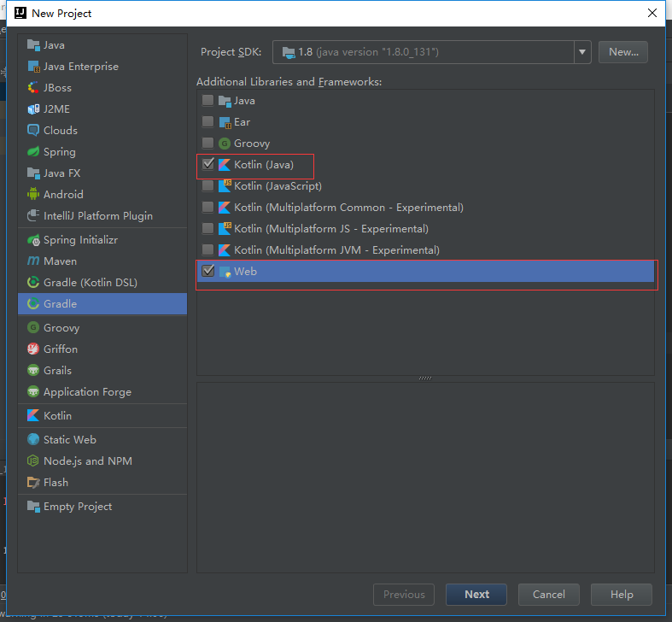672x622 pixels.
Task: Tick Kotlin Multiplatform JS Experimental checkbox
Action: pos(207,228)
